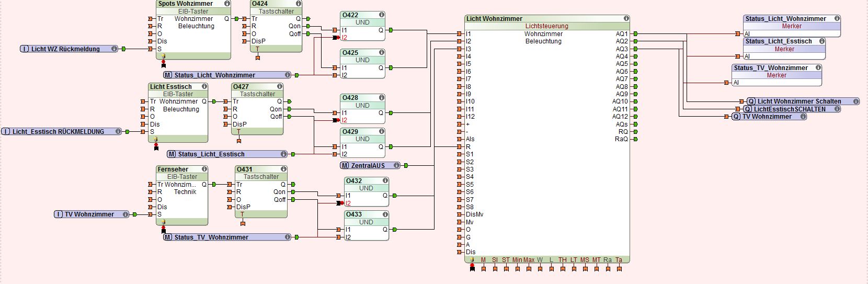Click info icon on TV Wohnzimmer input tag

125,214
